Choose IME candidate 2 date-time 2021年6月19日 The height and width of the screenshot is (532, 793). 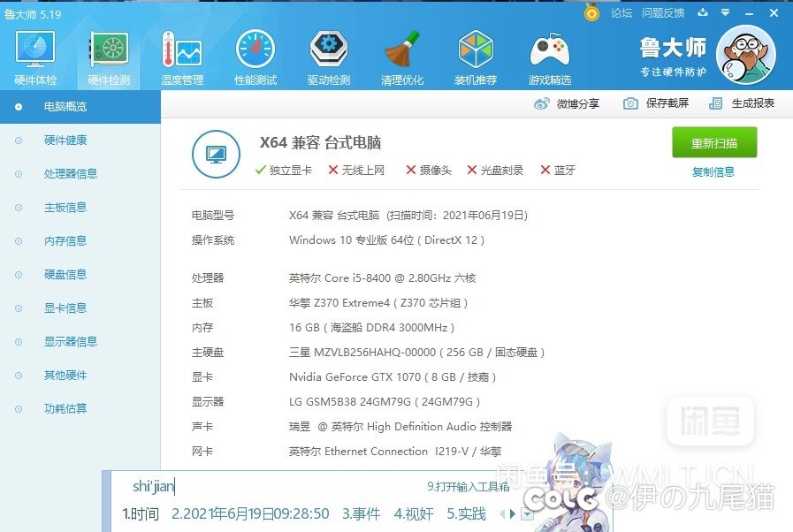(x=250, y=514)
